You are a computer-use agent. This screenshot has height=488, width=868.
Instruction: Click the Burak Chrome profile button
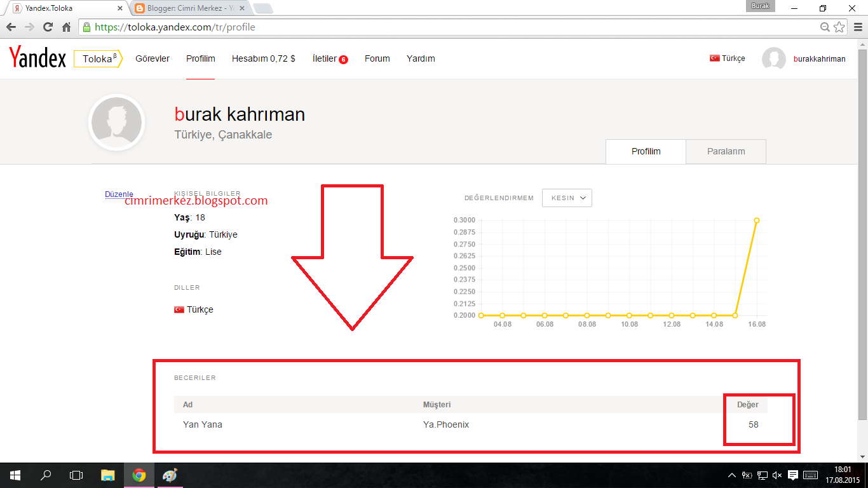click(760, 6)
